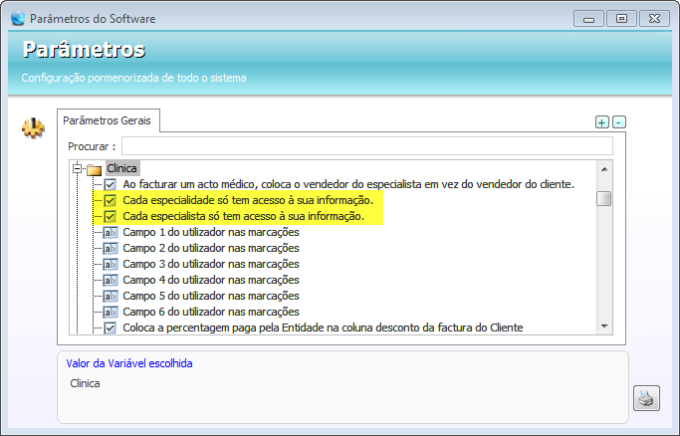Select 'Campo 2 do utilizador nas marcações'
The image size is (680, 436).
[211, 249]
